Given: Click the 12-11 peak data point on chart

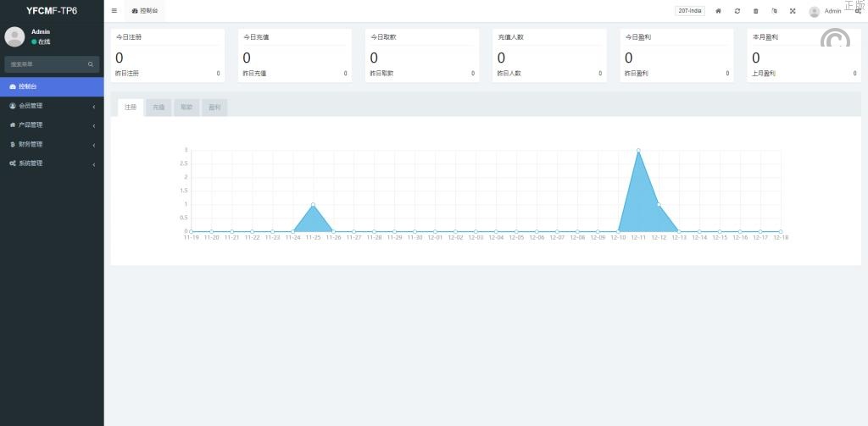Looking at the screenshot, I should click(638, 151).
